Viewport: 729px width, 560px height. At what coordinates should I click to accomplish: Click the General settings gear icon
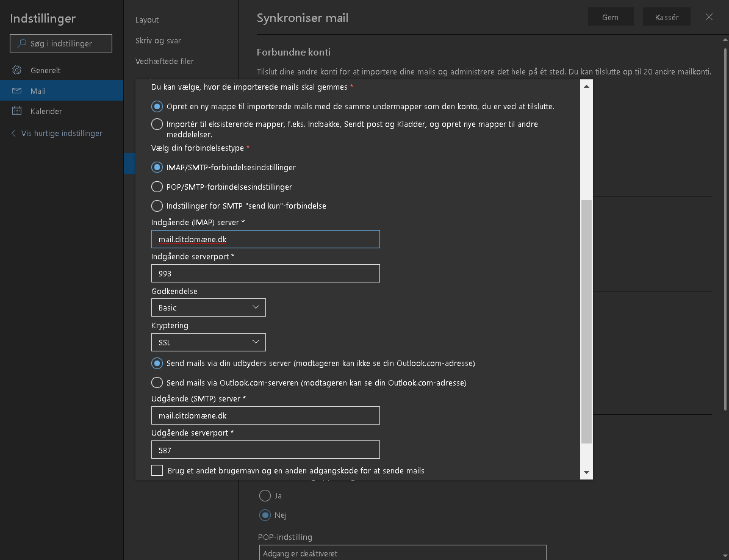[17, 70]
